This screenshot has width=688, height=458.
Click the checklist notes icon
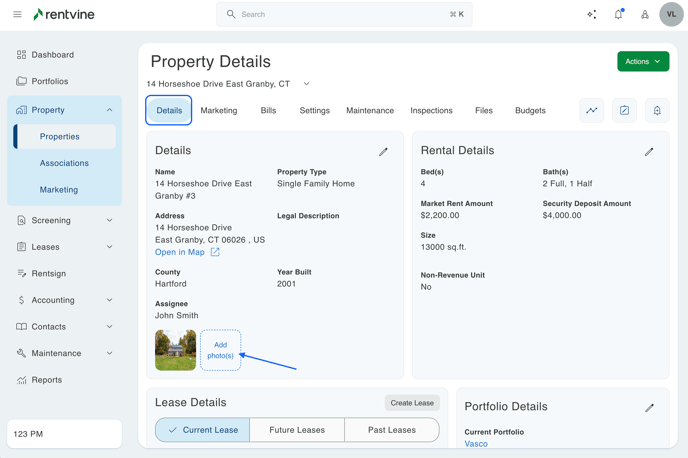[x=624, y=111]
